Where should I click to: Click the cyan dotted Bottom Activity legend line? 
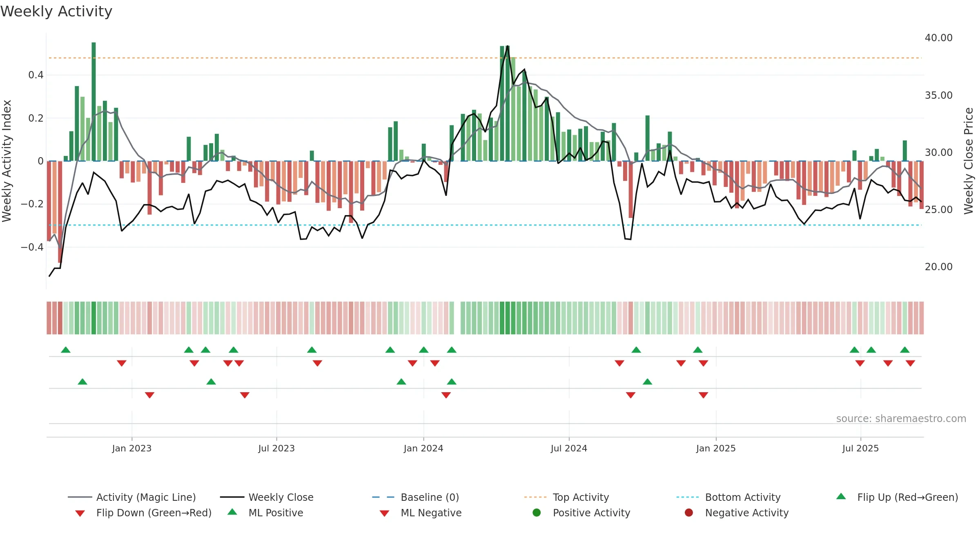pos(688,497)
